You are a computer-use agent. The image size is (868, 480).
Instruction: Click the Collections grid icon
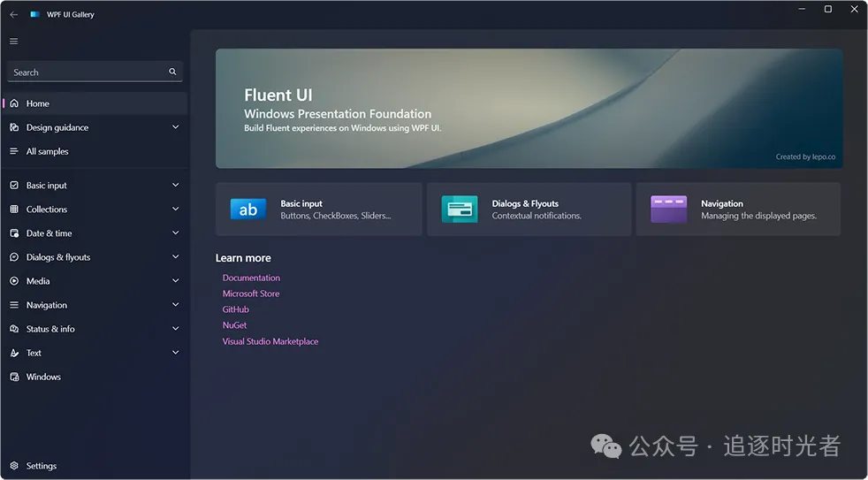(14, 210)
